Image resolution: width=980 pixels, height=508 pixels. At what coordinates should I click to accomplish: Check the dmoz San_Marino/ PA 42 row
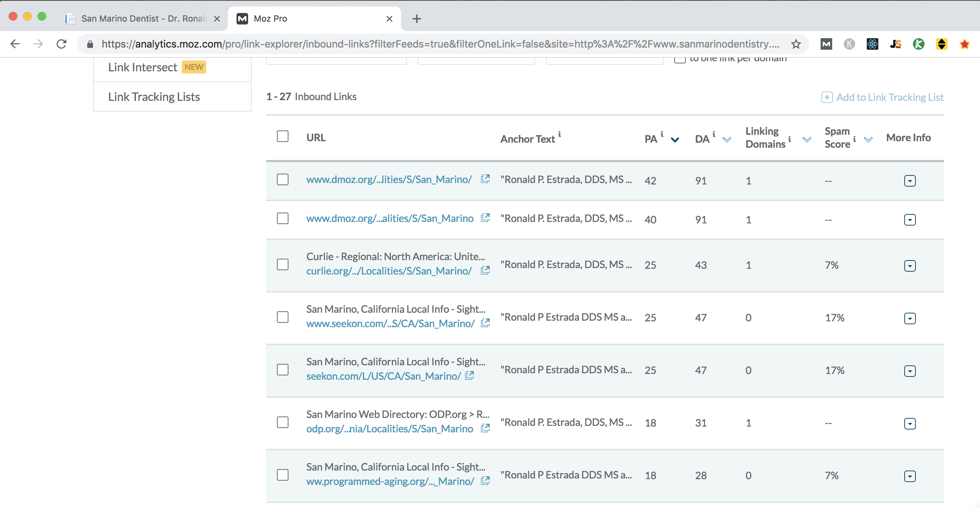pyautogui.click(x=283, y=179)
